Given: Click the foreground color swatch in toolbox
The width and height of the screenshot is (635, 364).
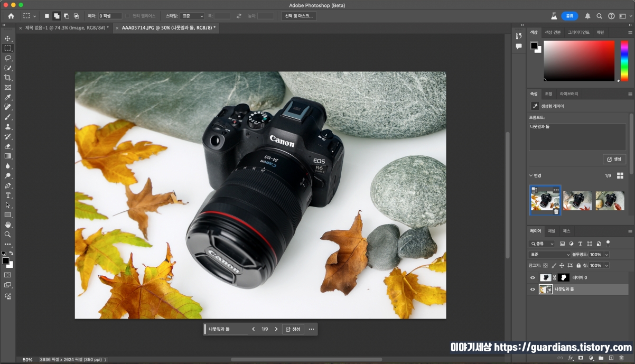Looking at the screenshot, I should pyautogui.click(x=6, y=261).
